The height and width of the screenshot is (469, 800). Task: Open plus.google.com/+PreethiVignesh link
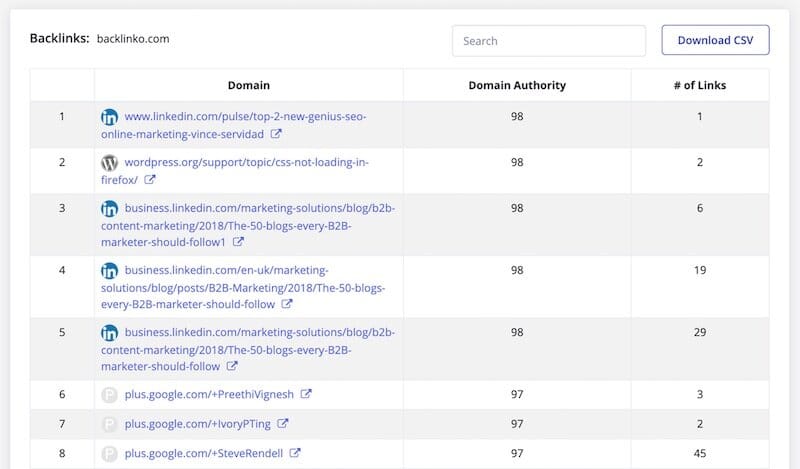click(209, 394)
